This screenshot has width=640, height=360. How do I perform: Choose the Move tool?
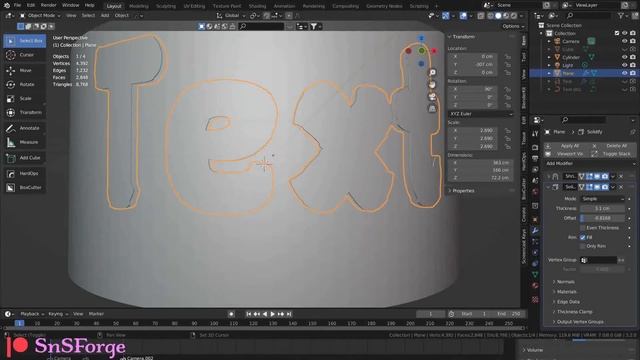pos(25,70)
